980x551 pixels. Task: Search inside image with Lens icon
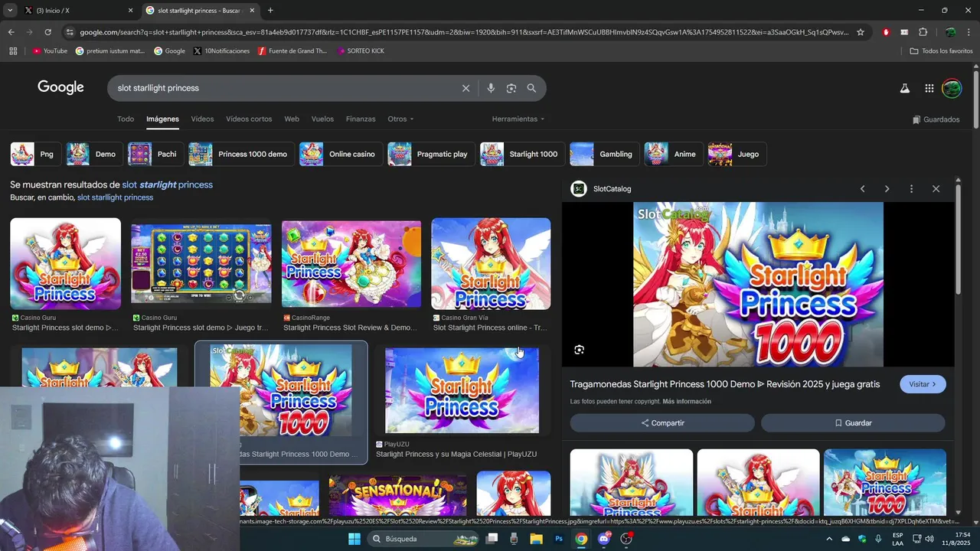580,350
